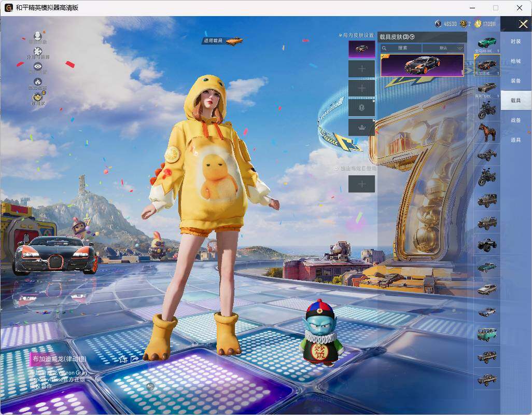Select the two-wheel motorcycle
The image size is (532, 415).
tap(487, 110)
